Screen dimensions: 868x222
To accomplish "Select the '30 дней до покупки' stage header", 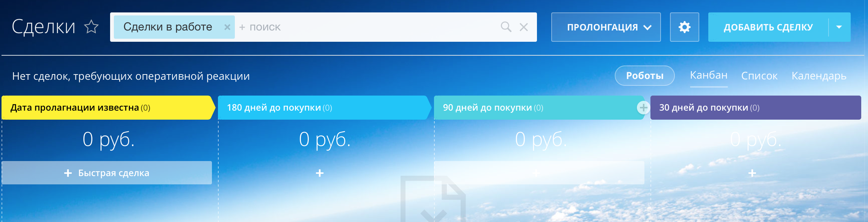I will [x=756, y=108].
